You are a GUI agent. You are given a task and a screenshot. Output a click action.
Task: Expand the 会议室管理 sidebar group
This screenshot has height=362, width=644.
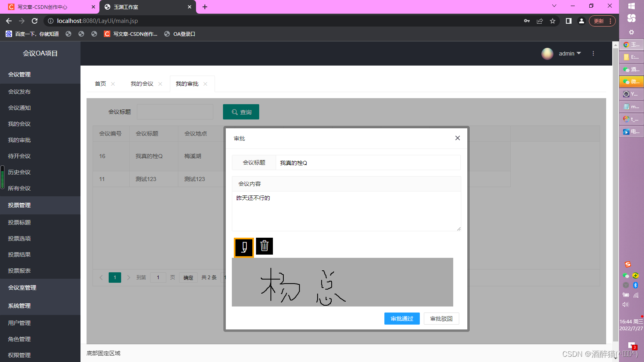(40, 288)
